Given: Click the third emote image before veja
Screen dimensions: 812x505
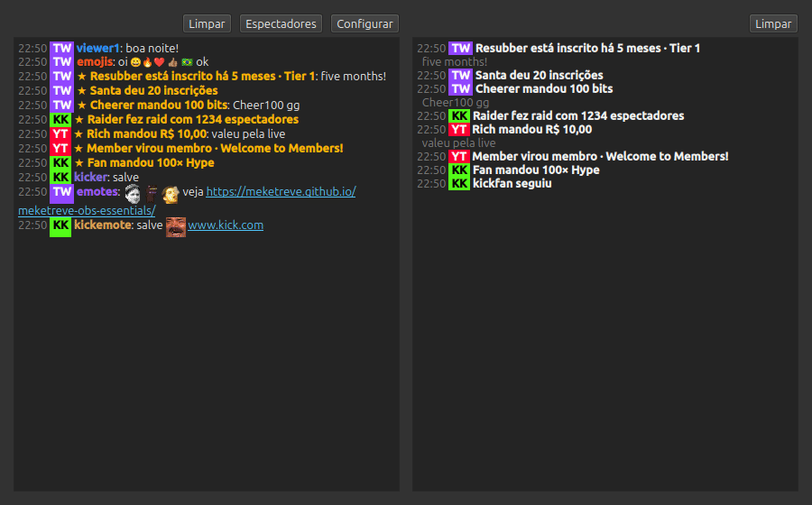Looking at the screenshot, I should point(171,194).
